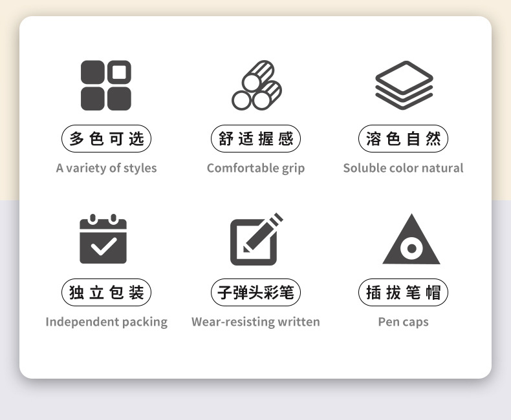Click the white checkmark inside the calendar

(x=103, y=246)
